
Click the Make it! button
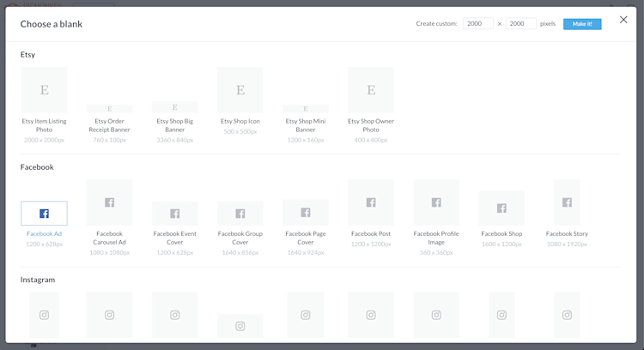(x=582, y=24)
